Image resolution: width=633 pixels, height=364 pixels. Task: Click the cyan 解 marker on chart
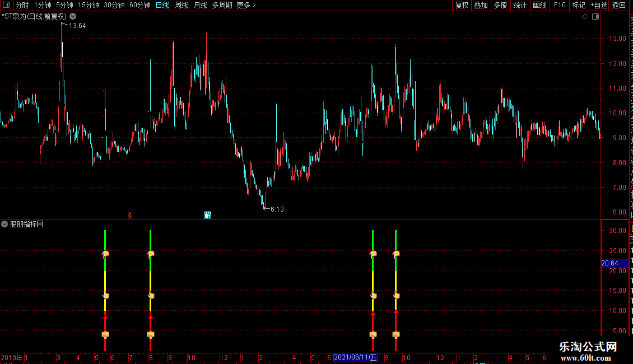207,215
